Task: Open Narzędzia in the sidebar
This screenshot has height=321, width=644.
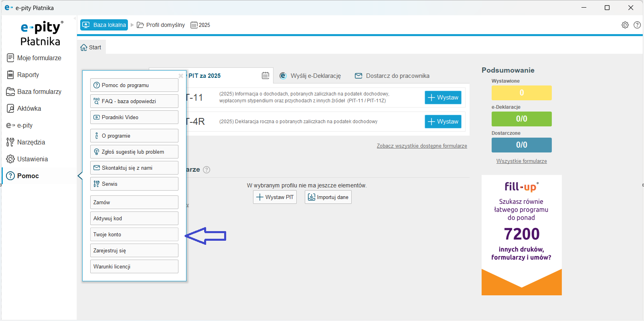Action: 31,142
